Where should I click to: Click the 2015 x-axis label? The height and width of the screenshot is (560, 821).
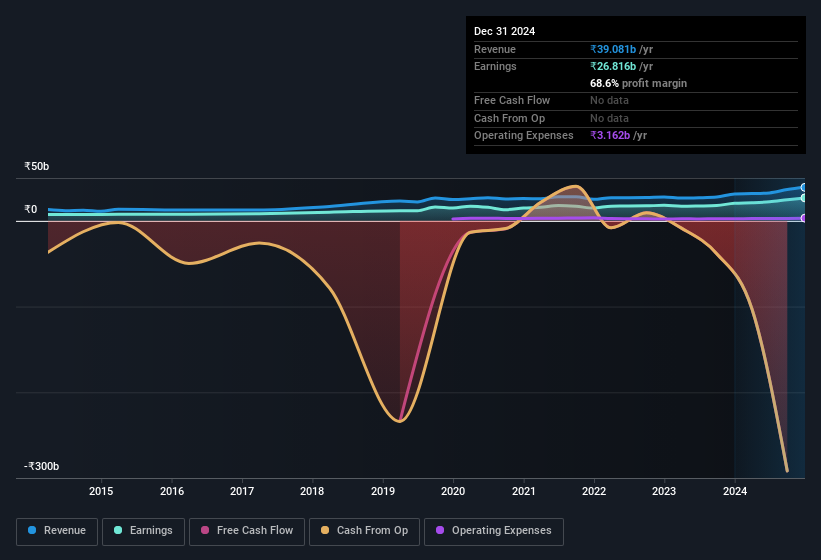click(101, 491)
